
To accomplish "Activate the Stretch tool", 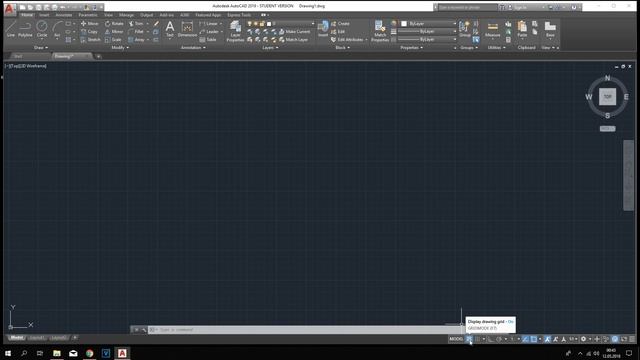I will (90, 40).
